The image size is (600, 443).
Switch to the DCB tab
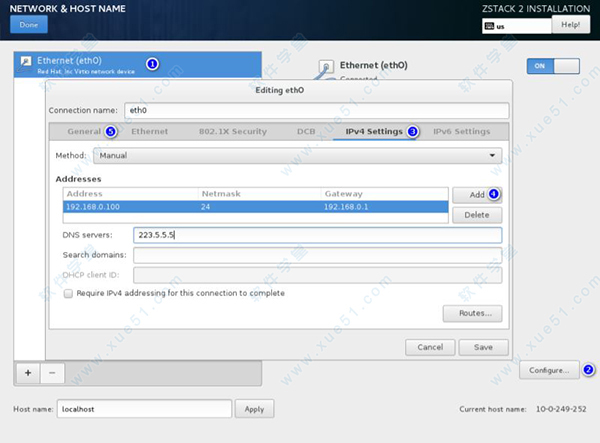306,131
